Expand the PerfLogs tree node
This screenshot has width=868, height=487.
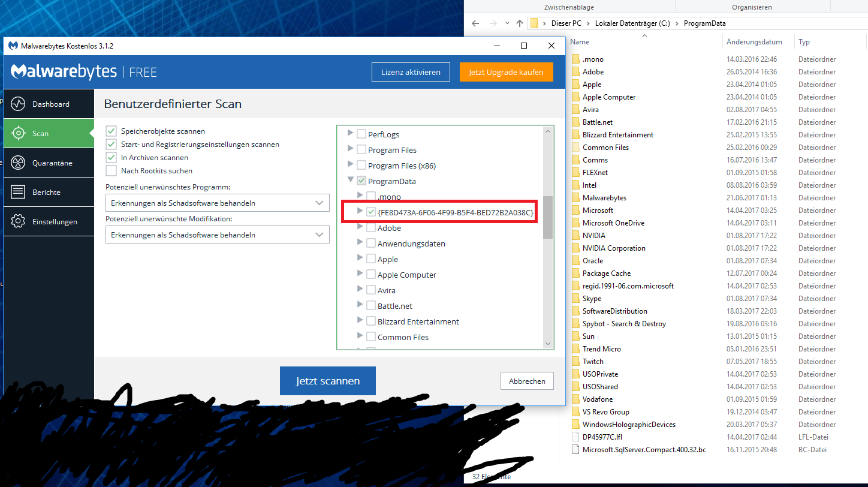[351, 133]
